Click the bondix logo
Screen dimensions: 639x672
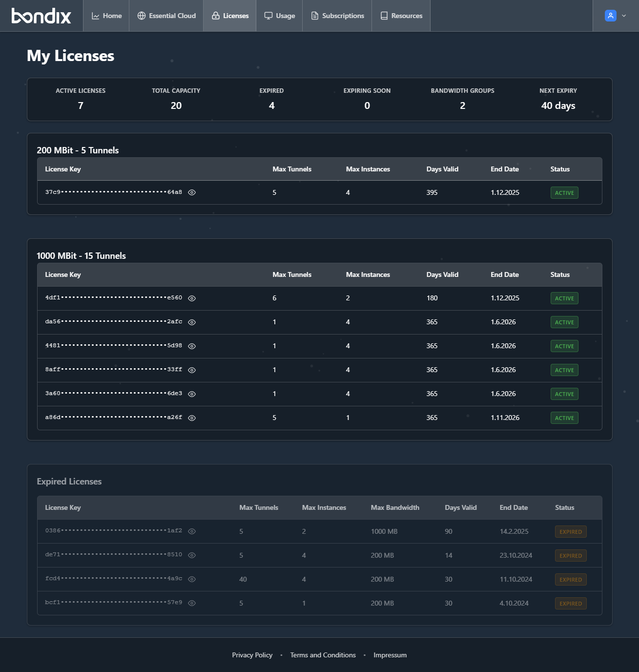(41, 16)
